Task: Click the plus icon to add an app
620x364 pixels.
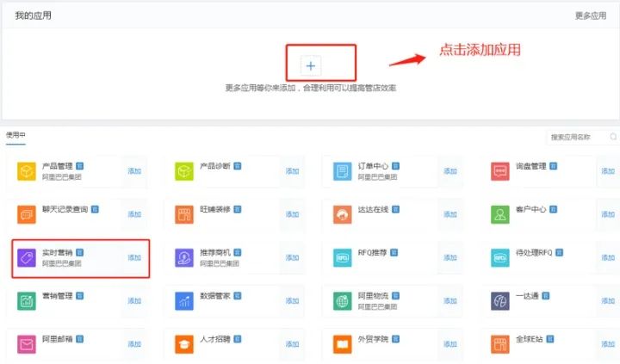Action: tap(311, 65)
